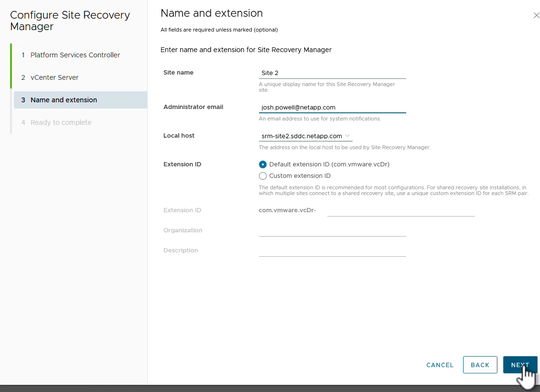Click the Description input field
The height and width of the screenshot is (392, 540).
(x=332, y=251)
